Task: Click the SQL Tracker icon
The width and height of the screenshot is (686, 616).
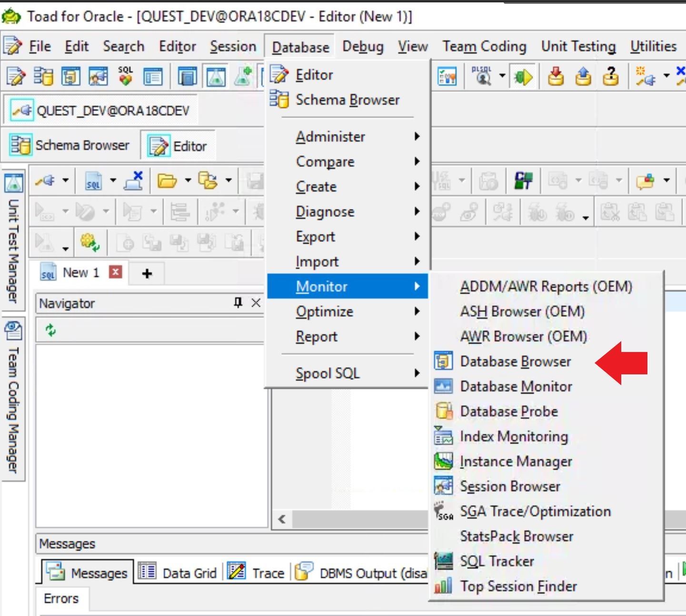Action: (x=443, y=561)
